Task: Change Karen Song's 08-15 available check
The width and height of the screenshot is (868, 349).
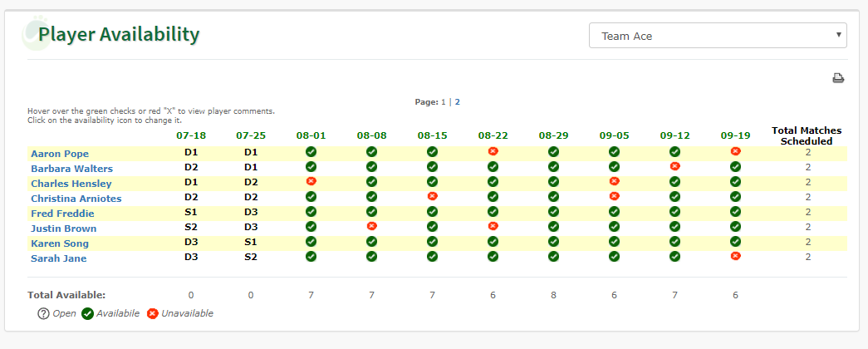Action: (433, 241)
